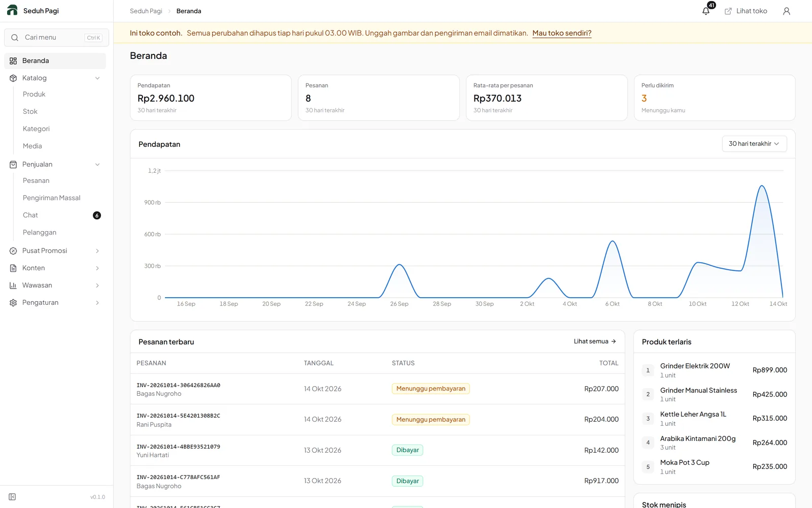Screen dimensions: 812x508
Task: Expand the Wawasan chevron
Action: coord(97,285)
